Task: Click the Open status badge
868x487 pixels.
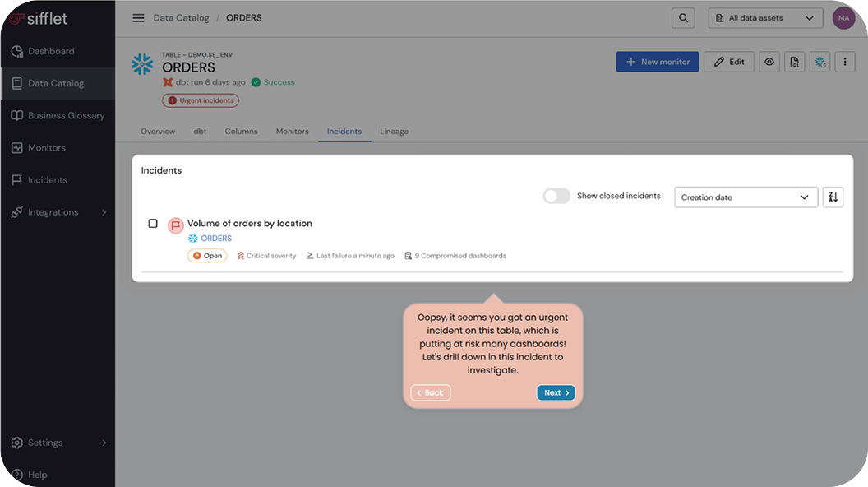Action: (x=207, y=255)
